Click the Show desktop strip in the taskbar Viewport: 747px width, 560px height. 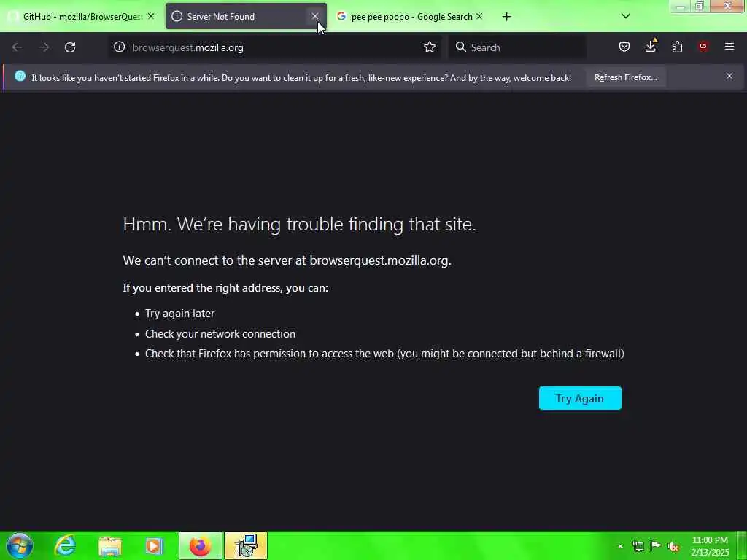click(x=742, y=545)
